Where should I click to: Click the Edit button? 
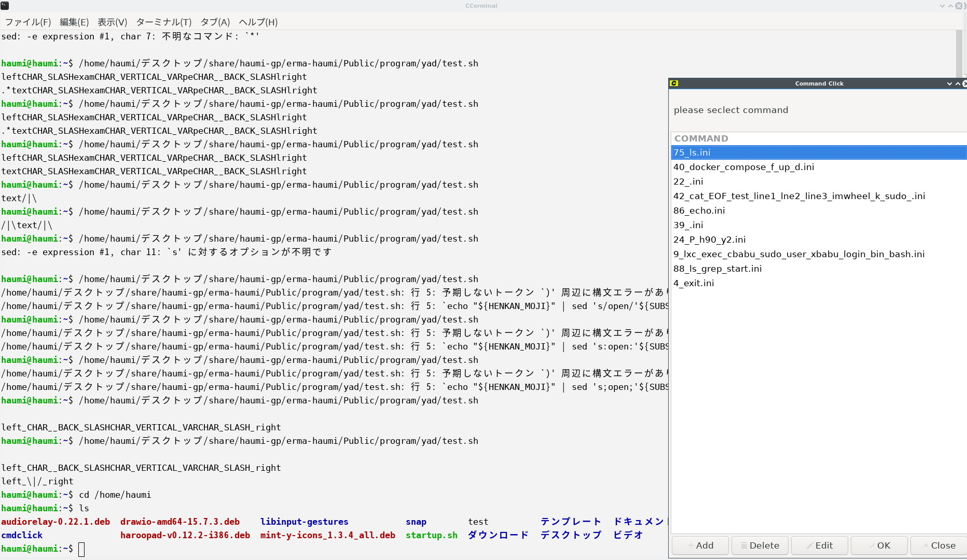point(820,545)
